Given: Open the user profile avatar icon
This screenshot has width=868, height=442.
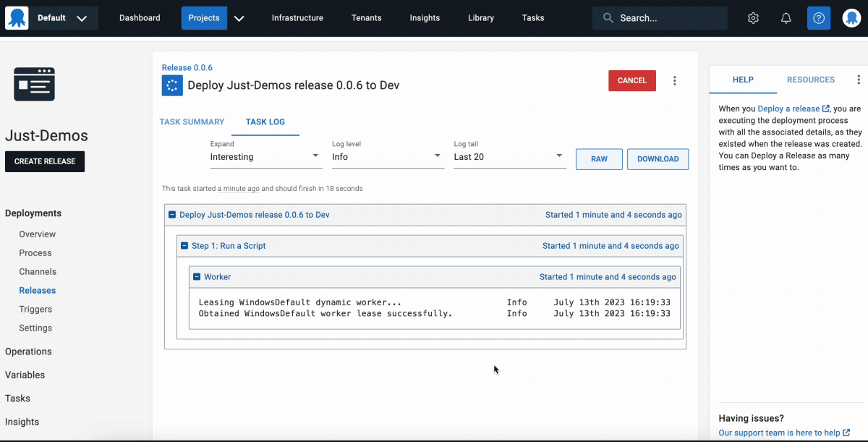Looking at the screenshot, I should [851, 18].
